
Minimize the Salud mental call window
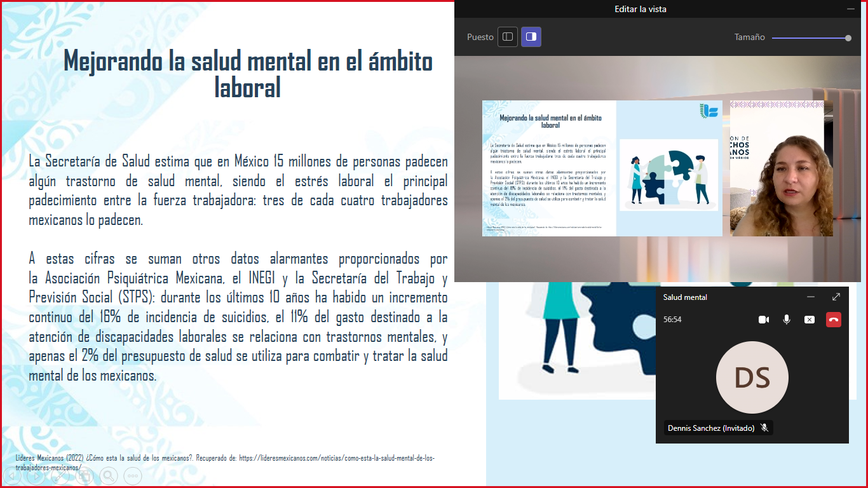[810, 297]
